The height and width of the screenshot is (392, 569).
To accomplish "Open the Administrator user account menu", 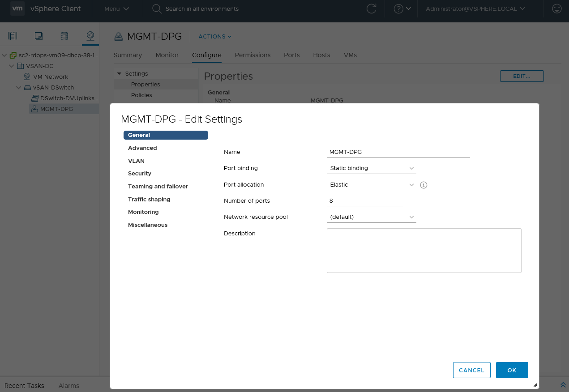I will (x=475, y=9).
